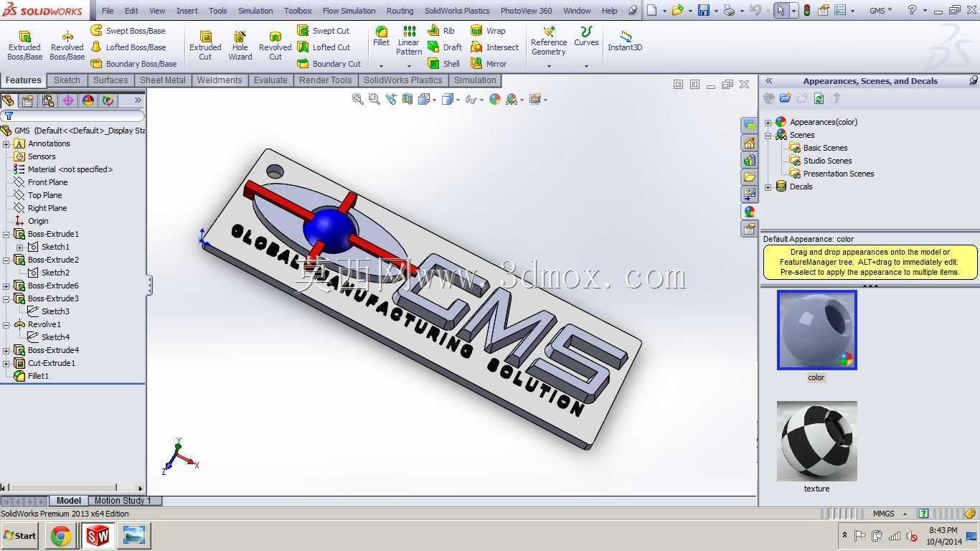Toggle the menu bar pin
The height and width of the screenshot is (551, 980).
pyautogui.click(x=632, y=11)
